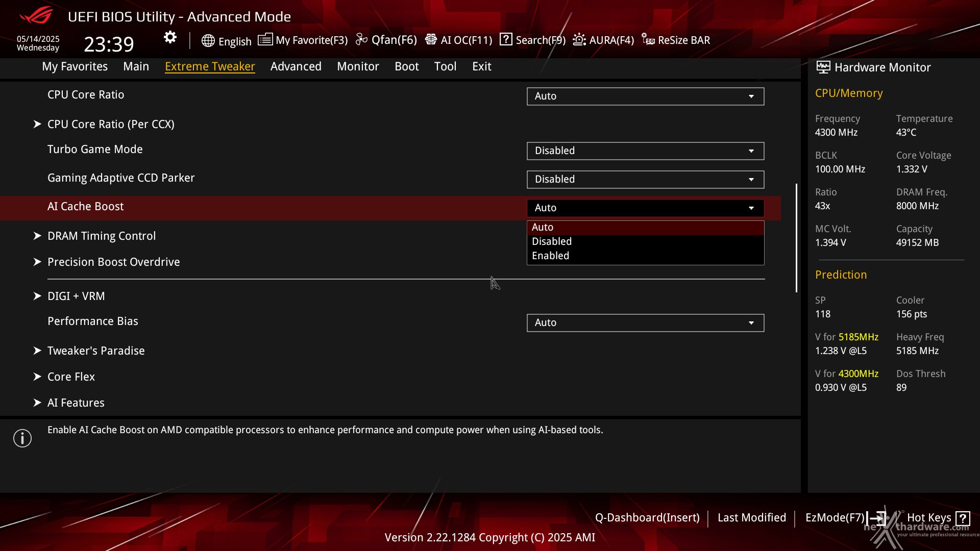The height and width of the screenshot is (551, 980).
Task: Collapse the AI Cache Boost dropdown
Action: 645,208
